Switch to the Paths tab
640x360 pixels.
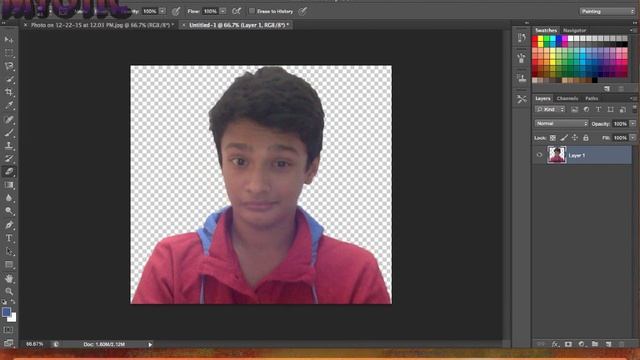pyautogui.click(x=591, y=98)
